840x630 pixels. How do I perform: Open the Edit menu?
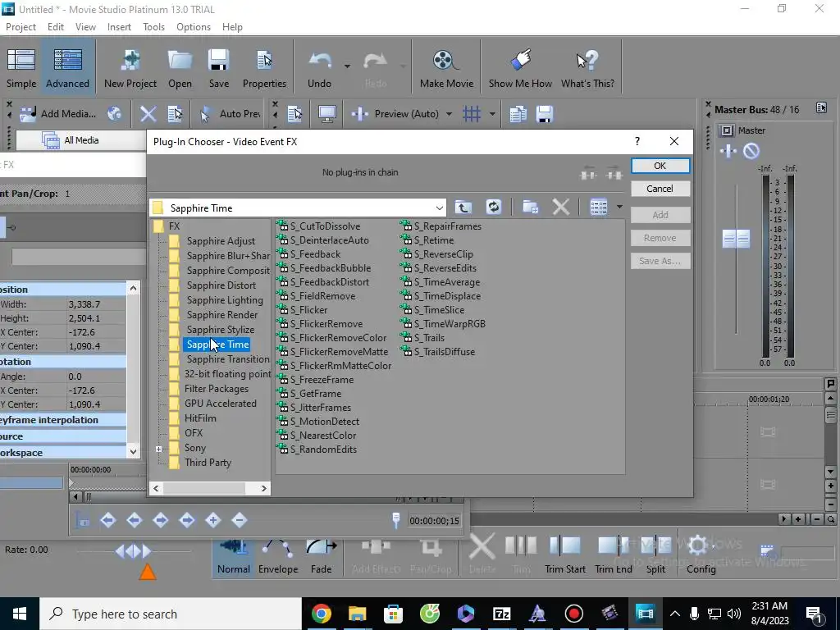click(56, 27)
